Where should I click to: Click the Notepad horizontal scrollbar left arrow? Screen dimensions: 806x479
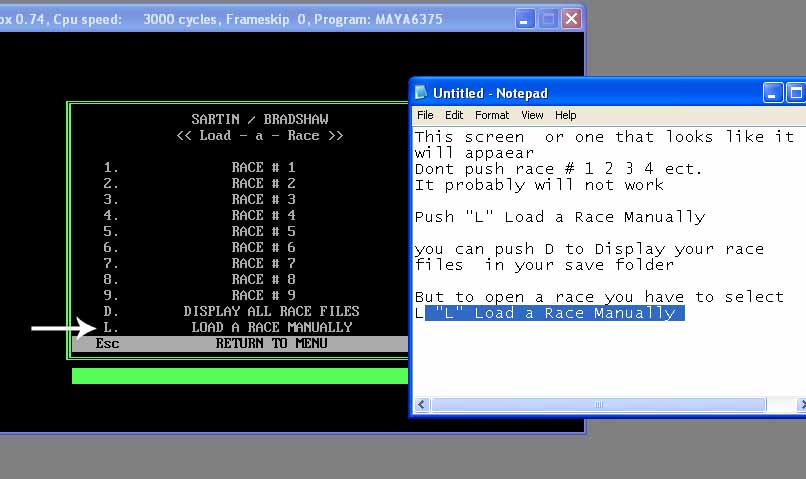point(422,404)
